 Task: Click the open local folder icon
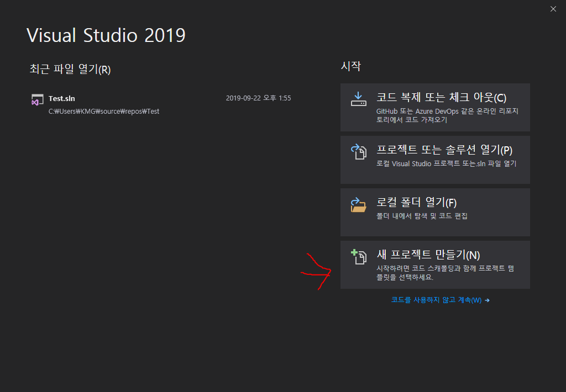(358, 204)
